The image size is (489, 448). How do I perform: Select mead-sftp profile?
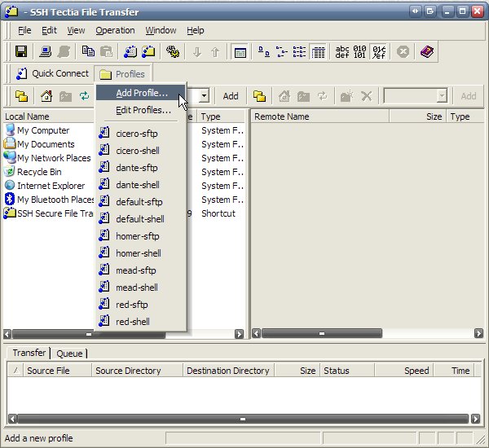click(140, 270)
